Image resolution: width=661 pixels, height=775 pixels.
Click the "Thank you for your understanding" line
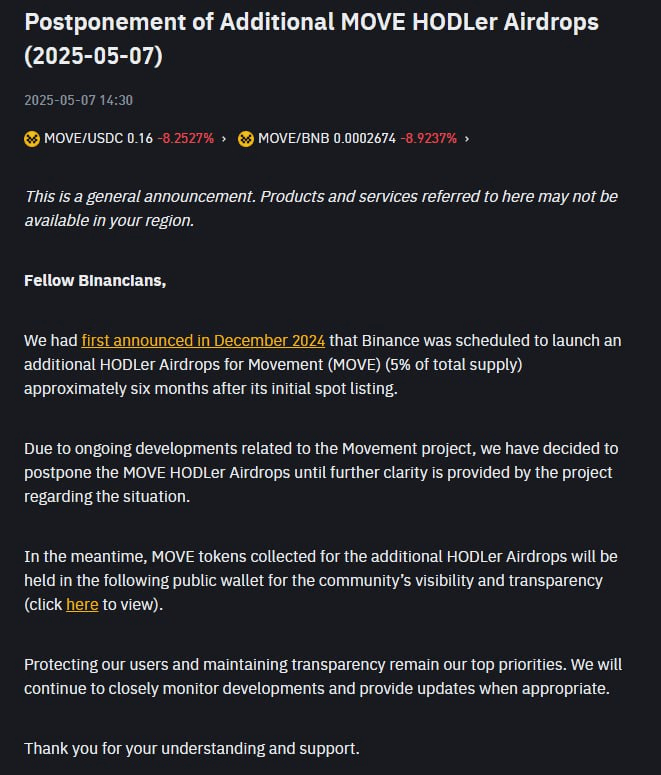tap(192, 749)
